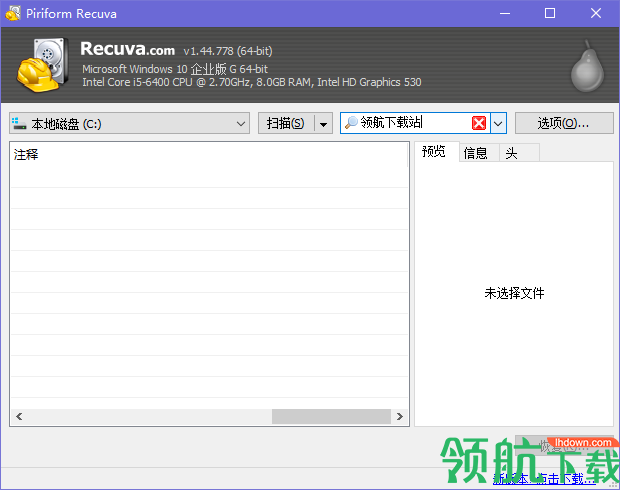
Task: Click the left scroll arrow of the file list
Action: tap(19, 416)
